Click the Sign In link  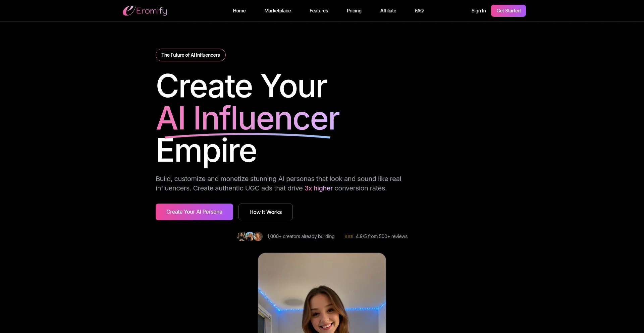click(478, 11)
